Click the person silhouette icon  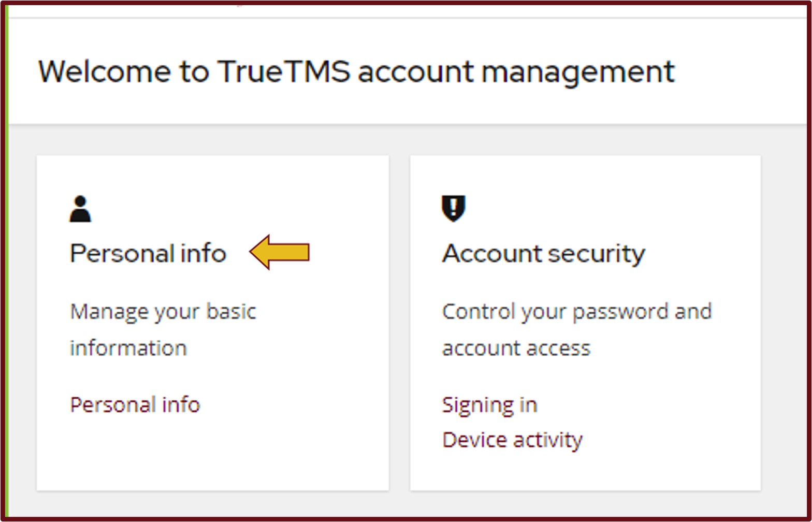pyautogui.click(x=80, y=209)
